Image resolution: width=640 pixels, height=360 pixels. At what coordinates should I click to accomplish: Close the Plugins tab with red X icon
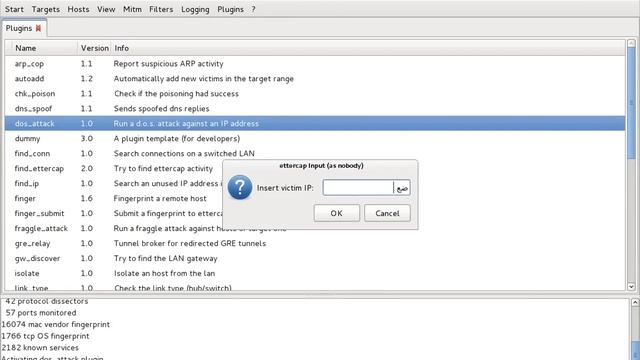tap(38, 28)
